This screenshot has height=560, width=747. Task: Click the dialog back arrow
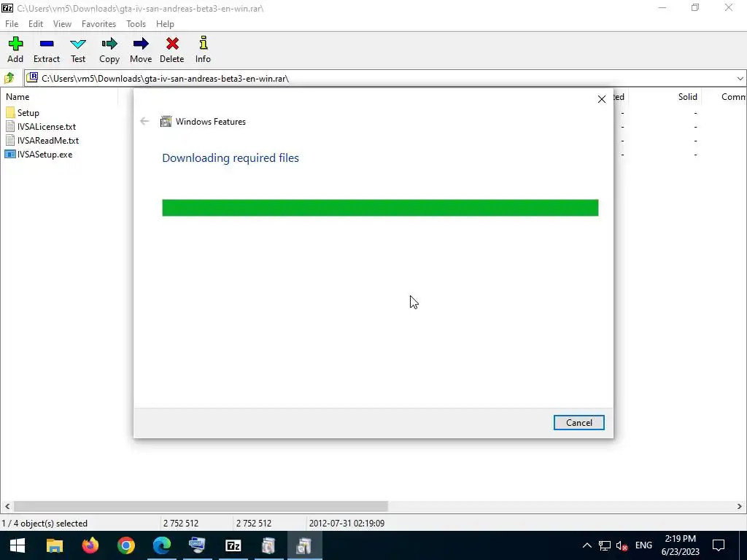[x=144, y=122]
